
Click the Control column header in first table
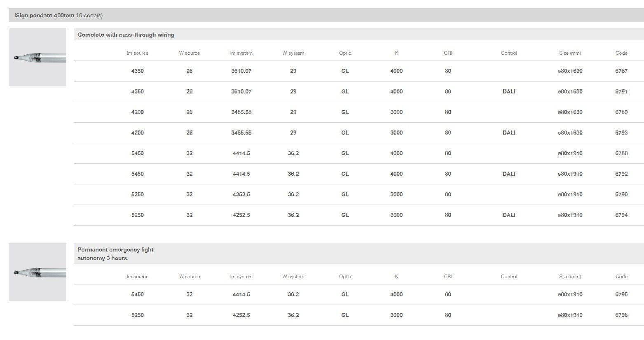[x=508, y=53]
